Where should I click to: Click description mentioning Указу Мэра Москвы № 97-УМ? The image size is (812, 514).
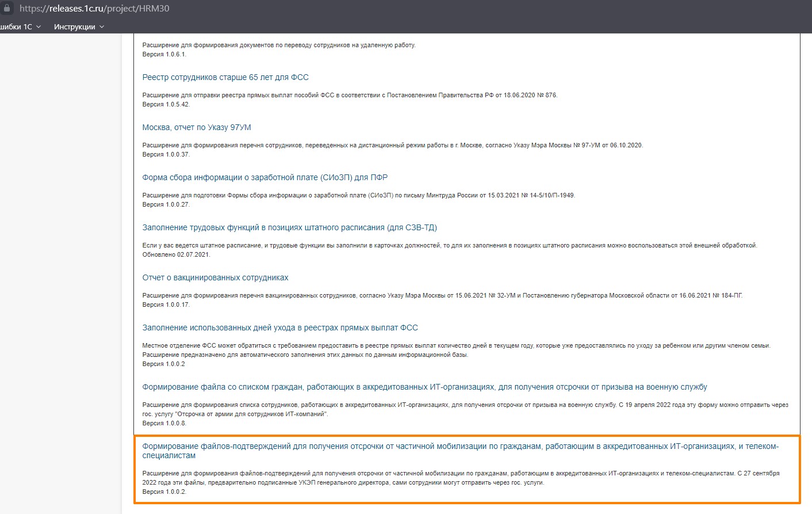tap(393, 145)
